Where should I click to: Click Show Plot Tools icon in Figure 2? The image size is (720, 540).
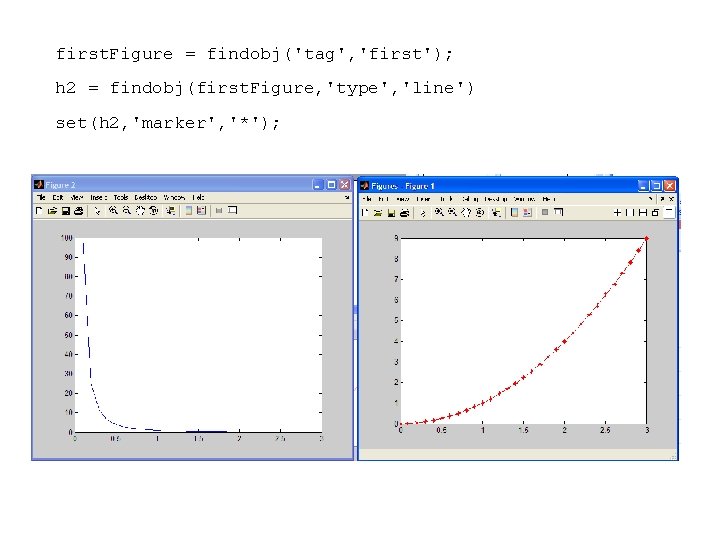(x=233, y=210)
